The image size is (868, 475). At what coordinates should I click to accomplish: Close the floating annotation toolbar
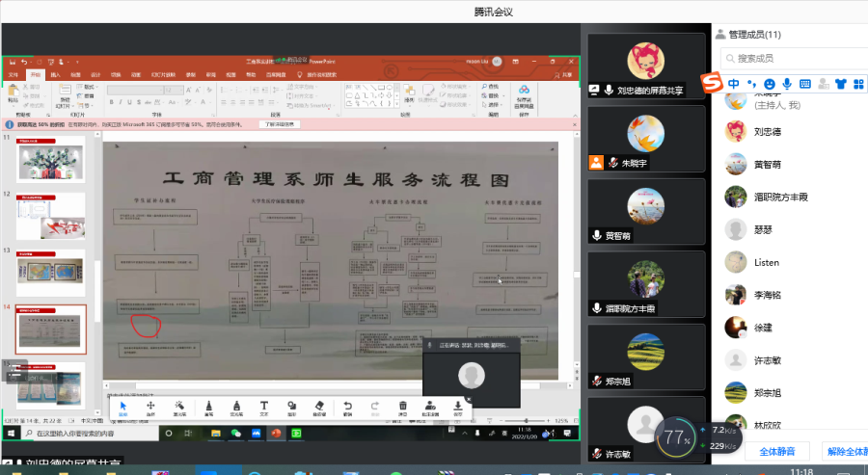click(x=469, y=398)
